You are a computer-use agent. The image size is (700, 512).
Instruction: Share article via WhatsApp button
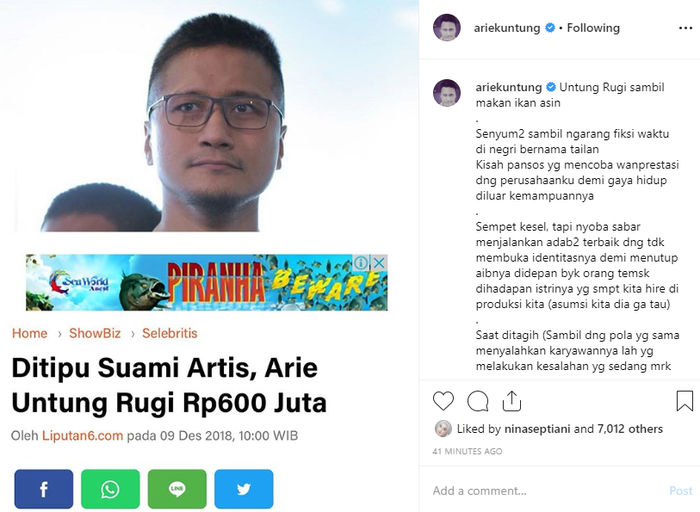110,489
